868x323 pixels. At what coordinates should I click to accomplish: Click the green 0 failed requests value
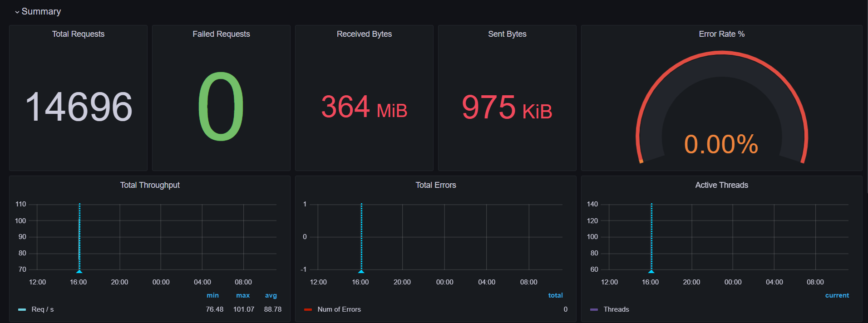[221, 107]
